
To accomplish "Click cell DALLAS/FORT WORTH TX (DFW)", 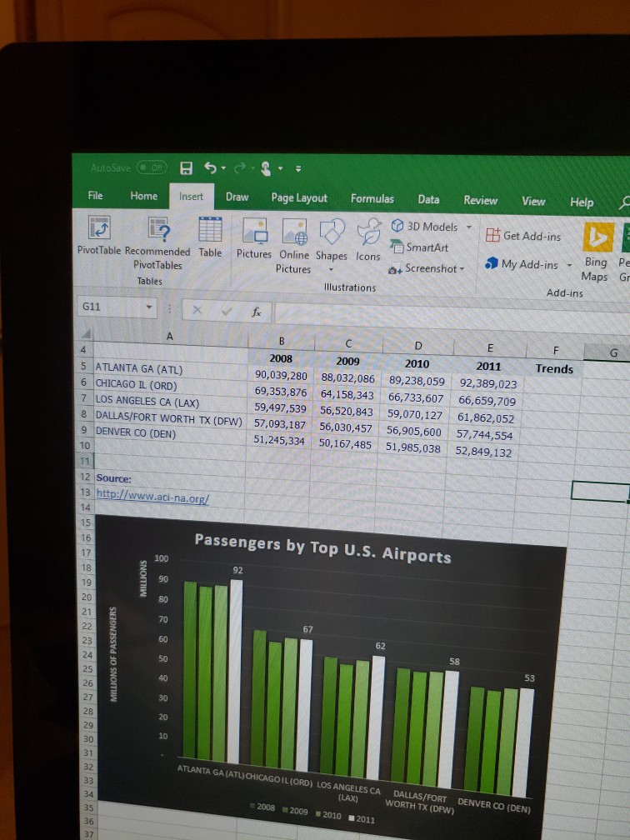I will pyautogui.click(x=169, y=417).
